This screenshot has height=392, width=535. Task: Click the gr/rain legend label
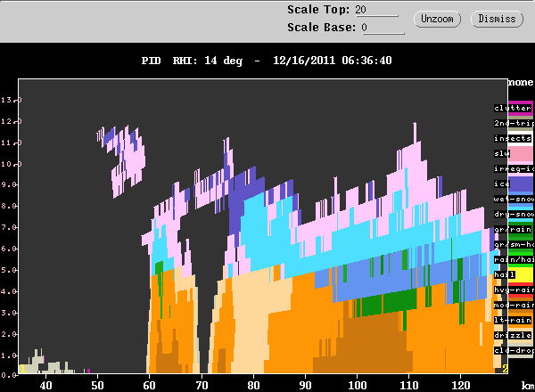tap(513, 229)
